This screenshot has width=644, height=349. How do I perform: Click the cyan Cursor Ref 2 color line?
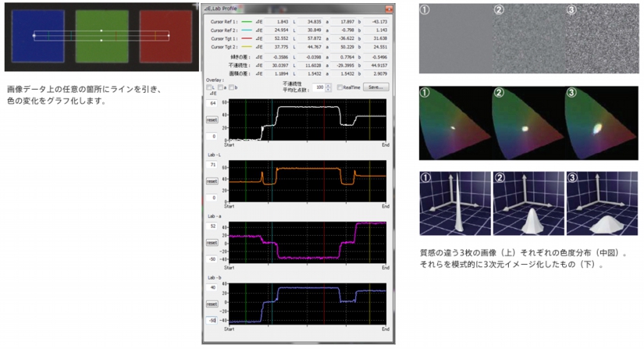tap(247, 30)
